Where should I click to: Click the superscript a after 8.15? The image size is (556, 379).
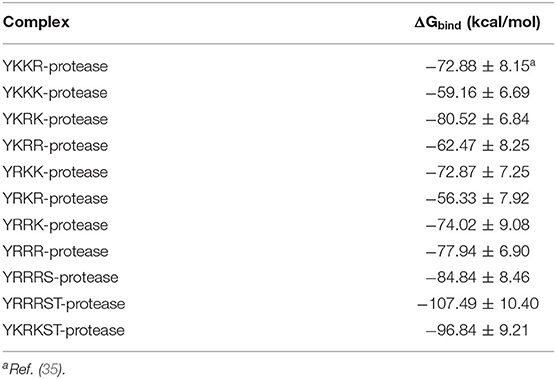(533, 63)
